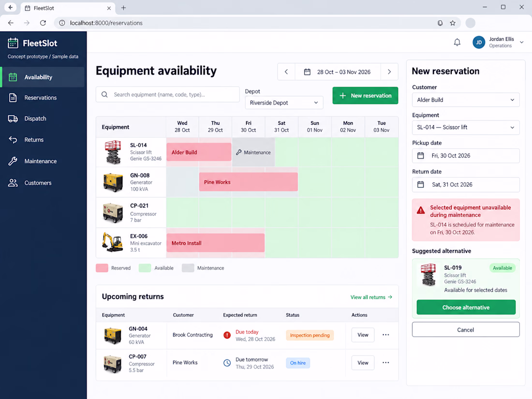Click the FleetSlot calendar logo icon

point(13,43)
